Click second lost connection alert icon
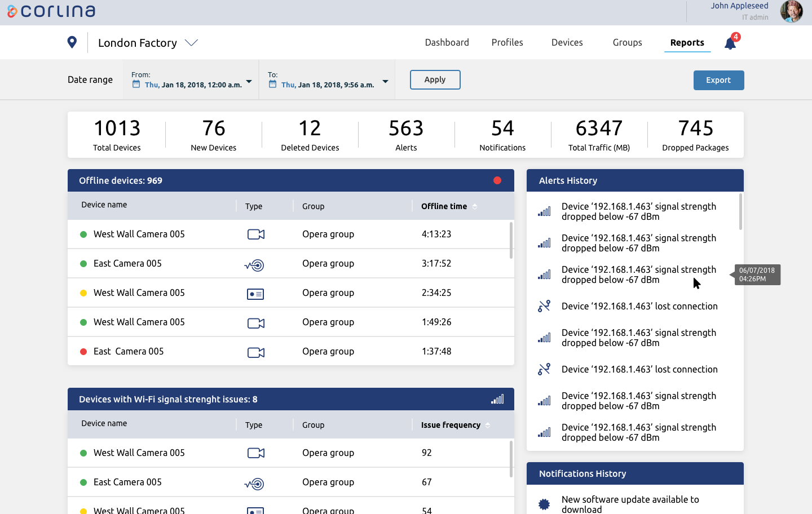Screen dimensions: 812x514 pyautogui.click(x=544, y=369)
